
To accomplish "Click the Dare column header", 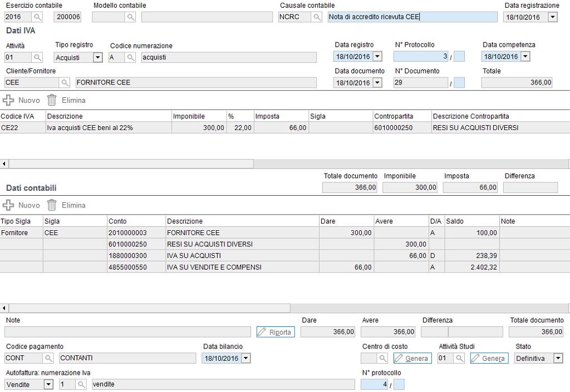I will [346, 221].
